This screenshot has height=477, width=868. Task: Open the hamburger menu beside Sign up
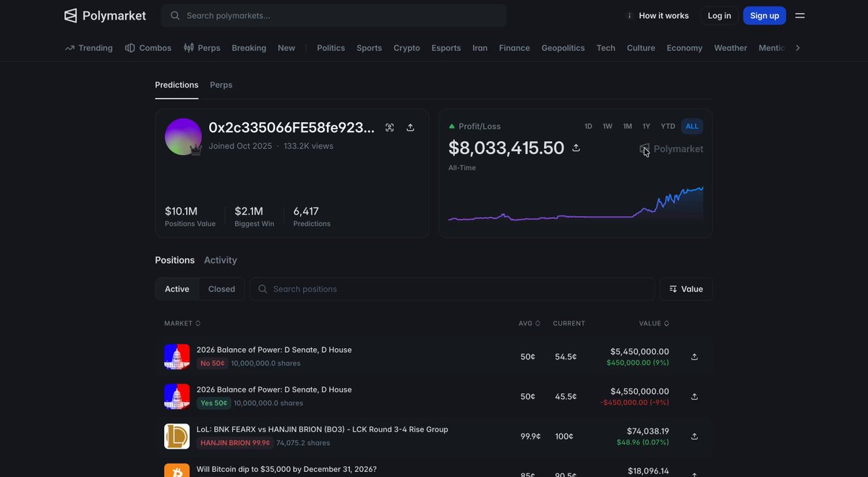(x=800, y=15)
